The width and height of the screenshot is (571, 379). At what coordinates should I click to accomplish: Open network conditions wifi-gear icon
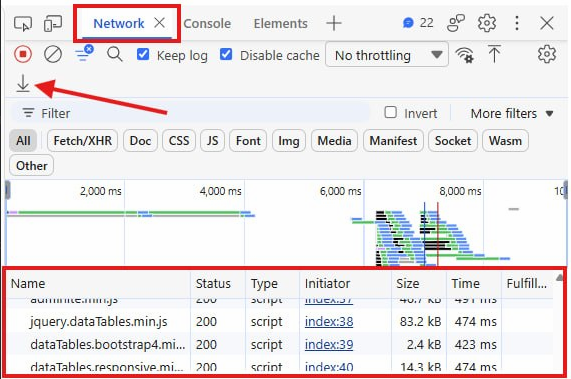[x=465, y=55]
